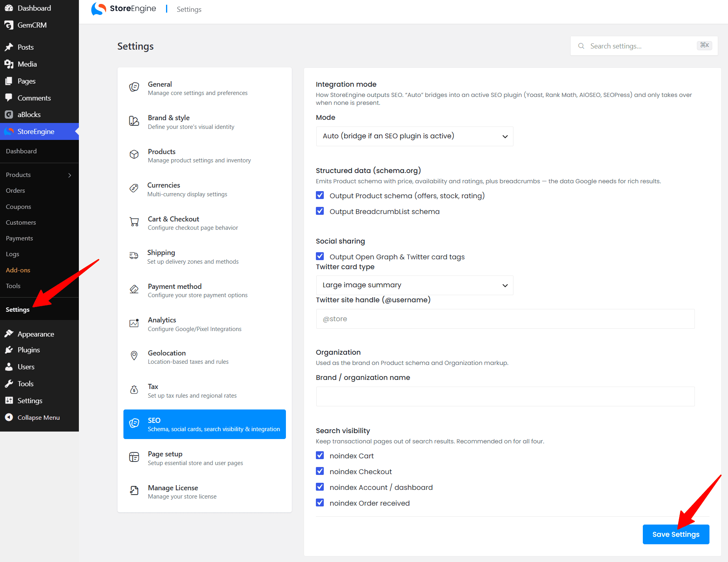Focus the Search settings box
The height and width of the screenshot is (562, 728).
(644, 46)
